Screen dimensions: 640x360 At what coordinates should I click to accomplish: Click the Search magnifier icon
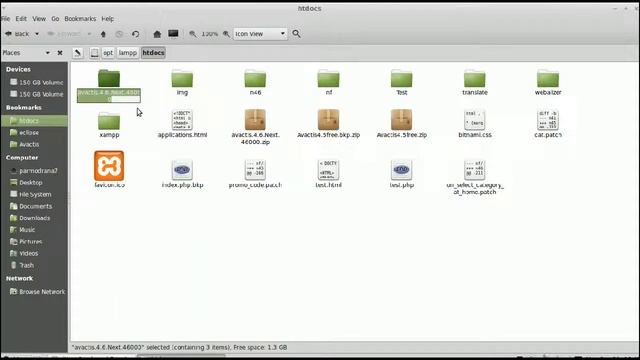(x=296, y=34)
